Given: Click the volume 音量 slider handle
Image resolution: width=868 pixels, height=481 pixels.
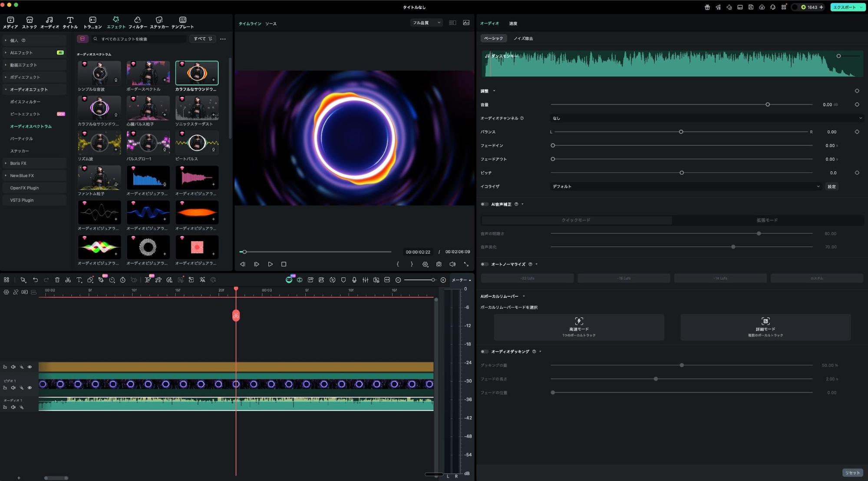Looking at the screenshot, I should [x=767, y=105].
